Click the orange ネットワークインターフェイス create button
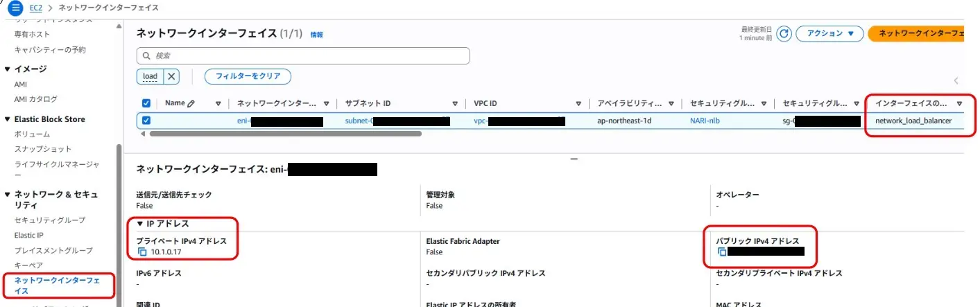Screen dimensions: 980x307 (916, 33)
